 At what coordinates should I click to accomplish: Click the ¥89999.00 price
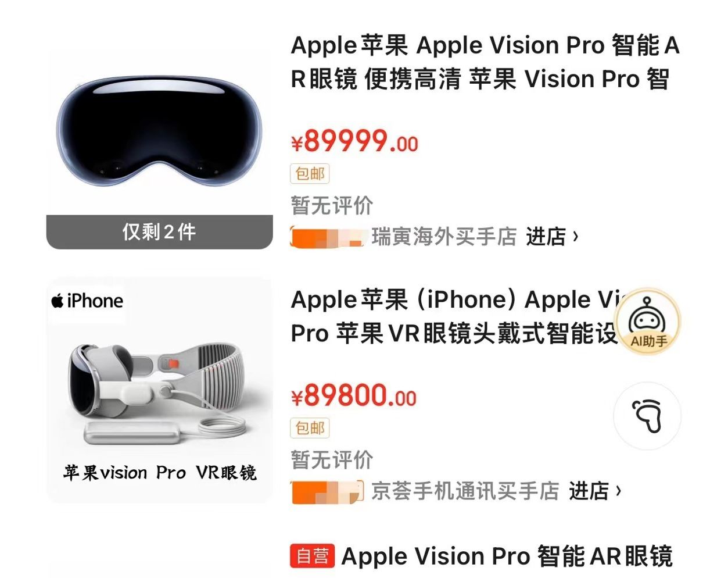point(354,141)
